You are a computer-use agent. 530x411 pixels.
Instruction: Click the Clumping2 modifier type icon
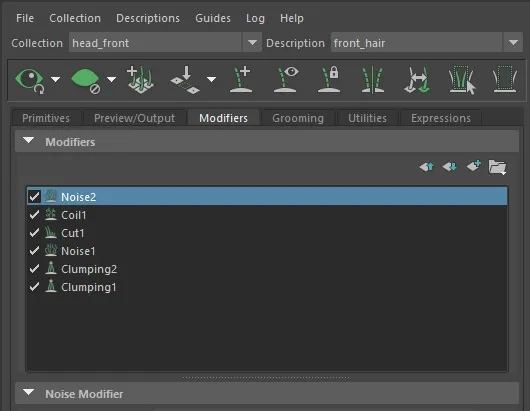coord(51,268)
